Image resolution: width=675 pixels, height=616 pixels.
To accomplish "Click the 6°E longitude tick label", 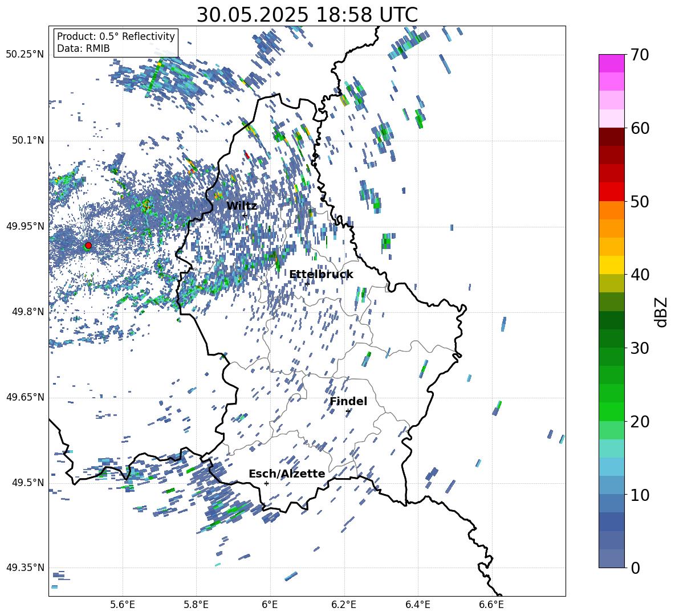I will click(x=270, y=605).
